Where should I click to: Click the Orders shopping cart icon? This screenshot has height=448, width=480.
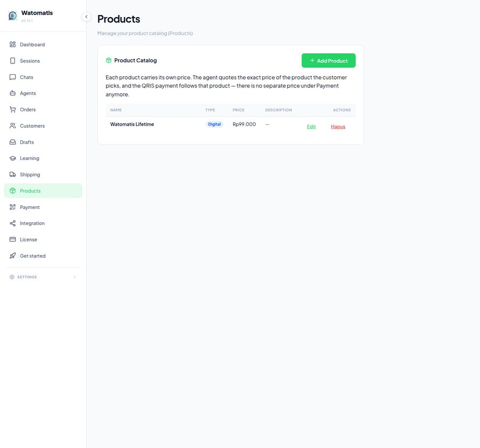pyautogui.click(x=13, y=109)
